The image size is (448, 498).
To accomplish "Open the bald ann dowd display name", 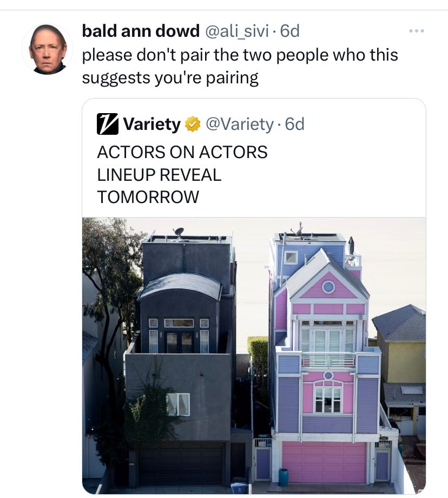I will click(141, 31).
